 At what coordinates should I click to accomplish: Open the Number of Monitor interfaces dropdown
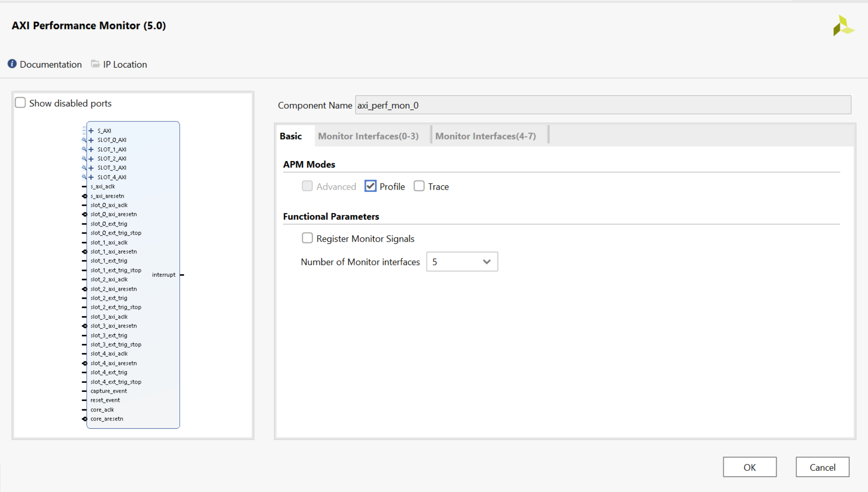pos(486,262)
